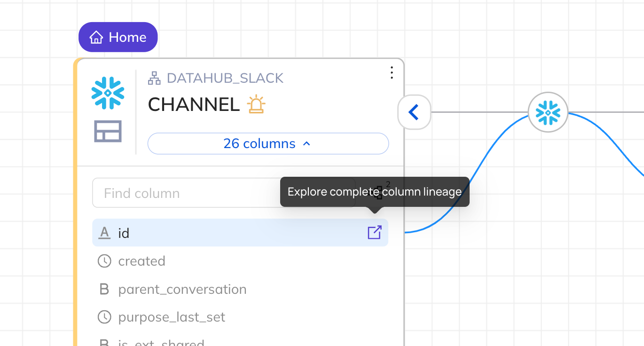
Task: Click the boolean icon beside parent_conversation
Action: (104, 289)
